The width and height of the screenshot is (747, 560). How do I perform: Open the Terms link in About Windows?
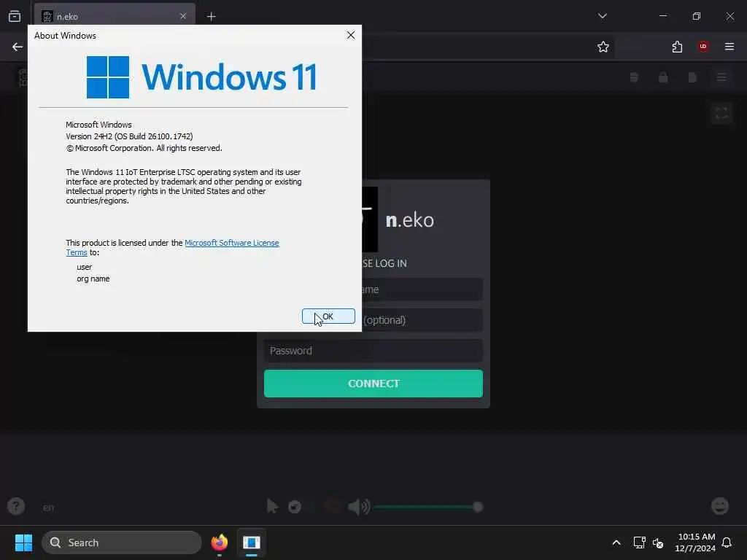[x=76, y=252]
